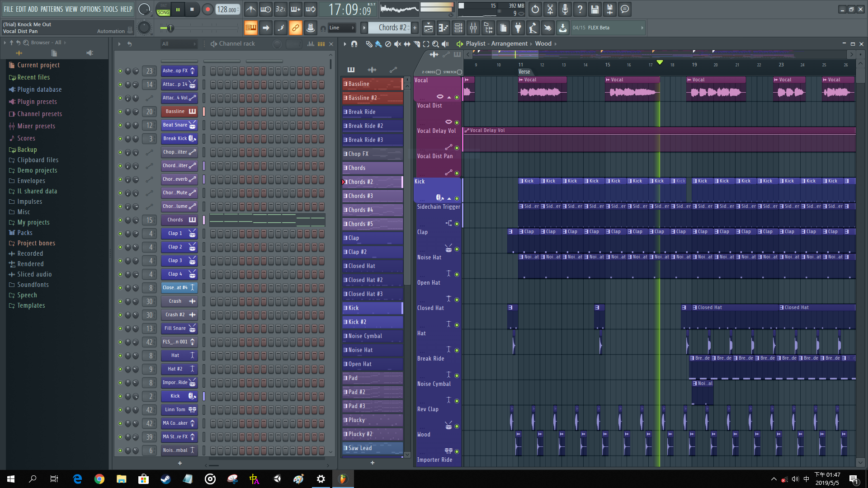This screenshot has height=488, width=868.
Task: Click the save project icon
Action: click(x=595, y=9)
